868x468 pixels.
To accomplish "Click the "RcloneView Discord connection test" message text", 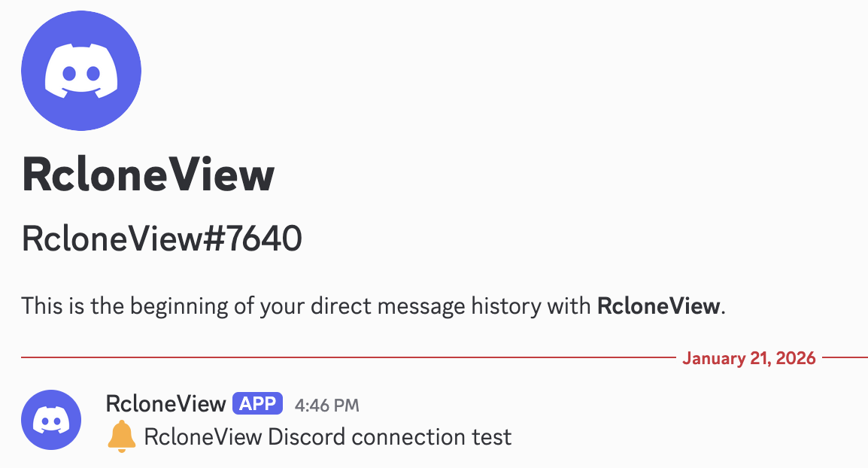I will (x=327, y=437).
